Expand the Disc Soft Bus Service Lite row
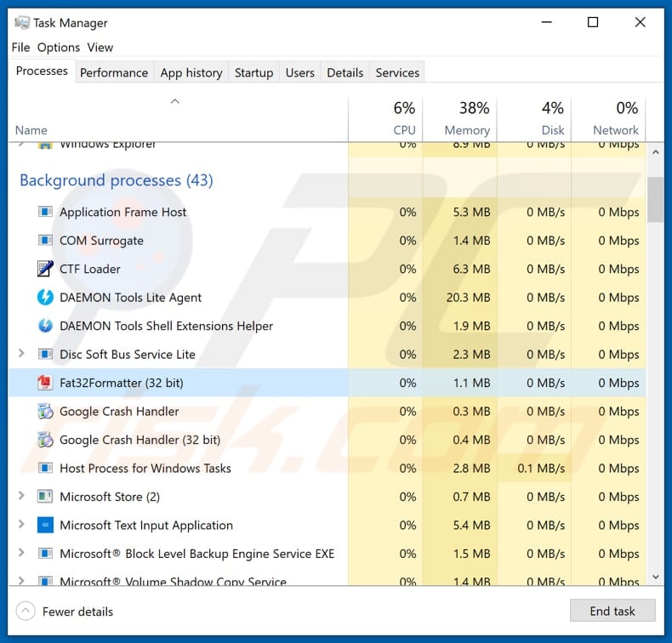This screenshot has width=672, height=643. 21,354
